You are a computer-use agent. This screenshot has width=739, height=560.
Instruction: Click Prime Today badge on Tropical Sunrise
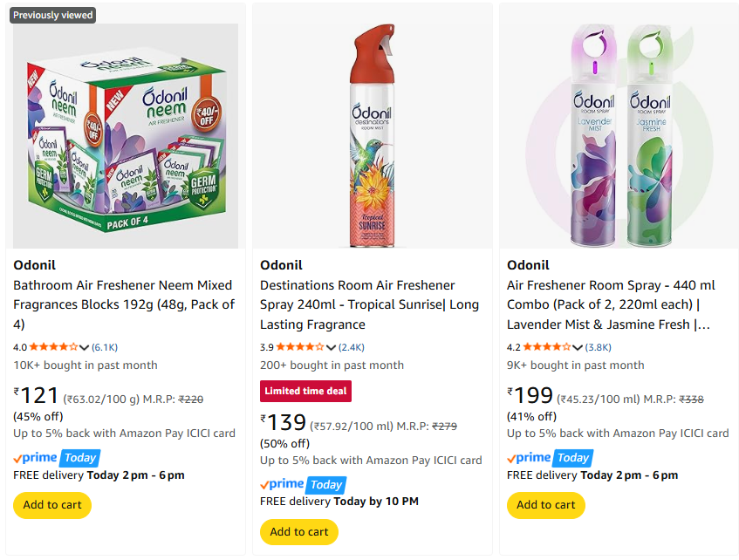[303, 484]
